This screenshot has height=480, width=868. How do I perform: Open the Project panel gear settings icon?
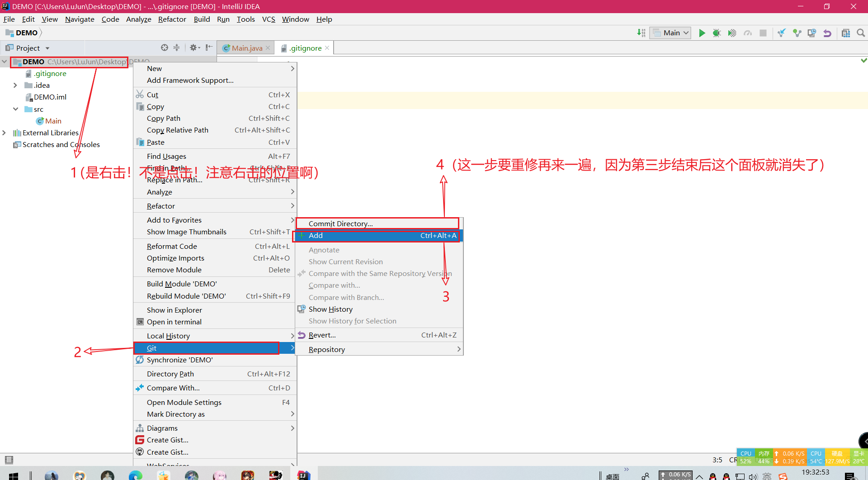194,48
